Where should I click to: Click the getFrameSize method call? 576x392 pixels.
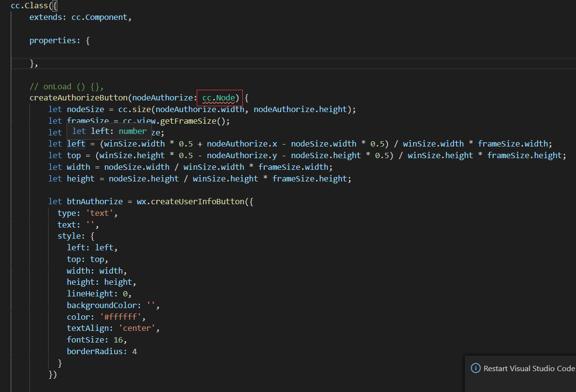(x=192, y=121)
